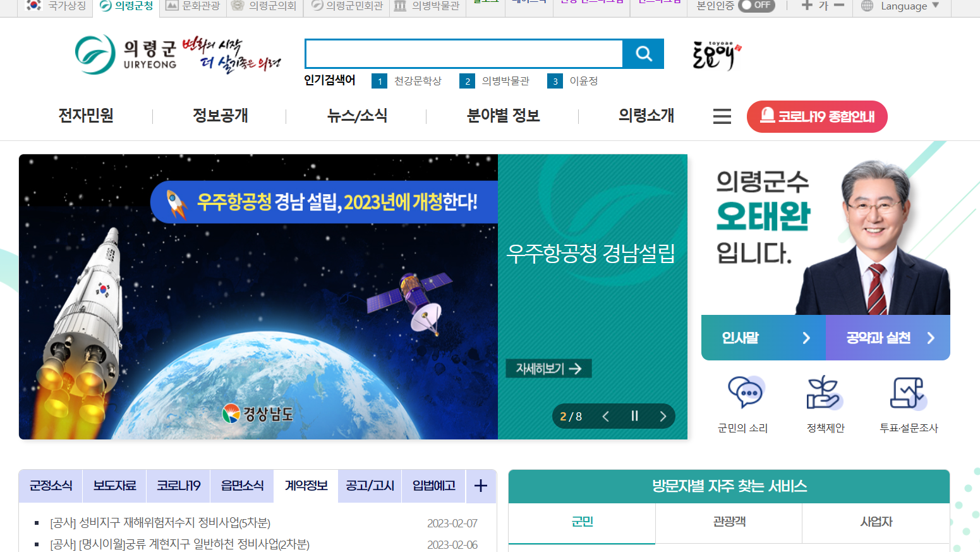
Task: Open the Language dropdown
Action: (900, 6)
